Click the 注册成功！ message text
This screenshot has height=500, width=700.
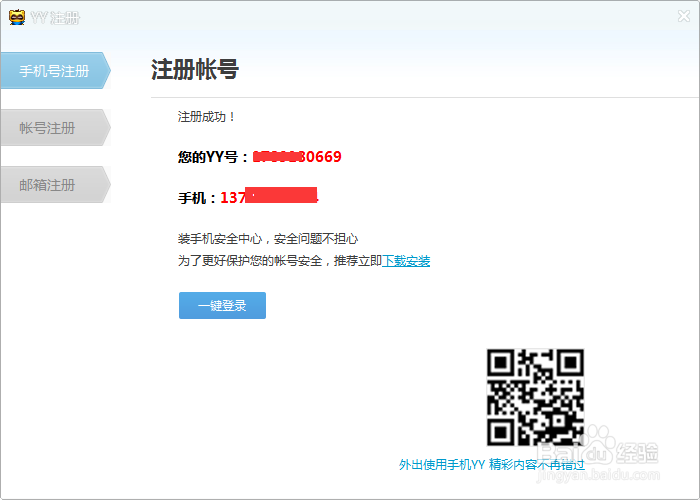[x=206, y=117]
